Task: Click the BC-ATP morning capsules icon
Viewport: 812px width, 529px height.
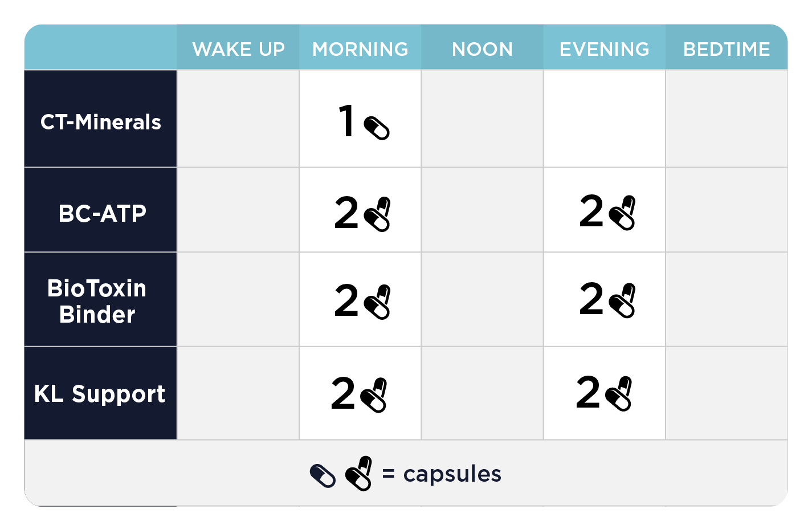Action: pos(377,214)
